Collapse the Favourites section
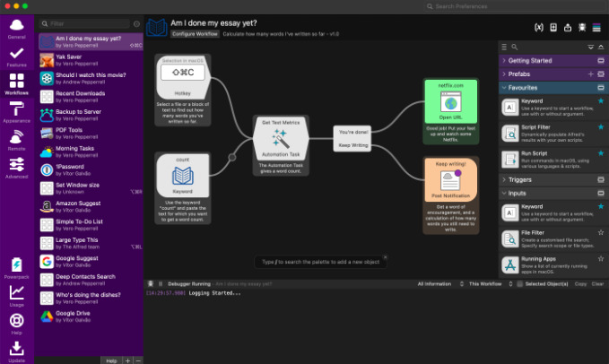609x364 pixels. [x=504, y=88]
